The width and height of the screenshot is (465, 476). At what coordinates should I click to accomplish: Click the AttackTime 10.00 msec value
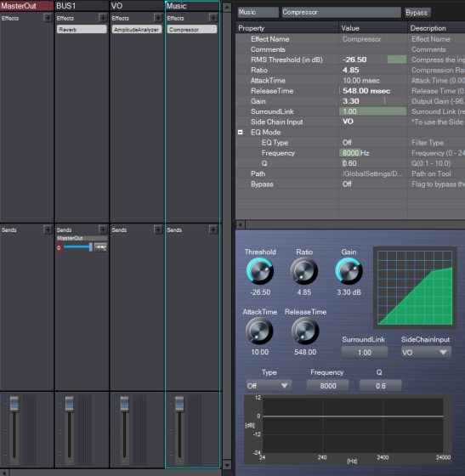(372, 81)
